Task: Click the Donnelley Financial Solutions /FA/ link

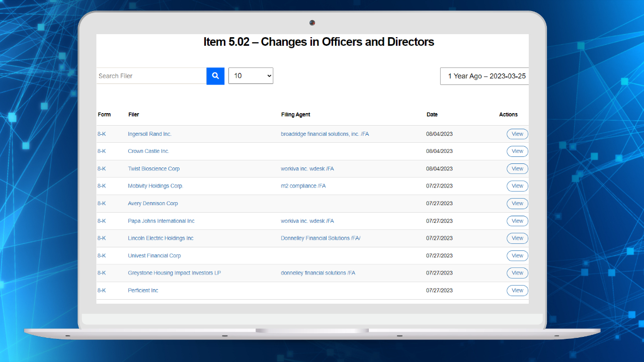Action: click(320, 238)
